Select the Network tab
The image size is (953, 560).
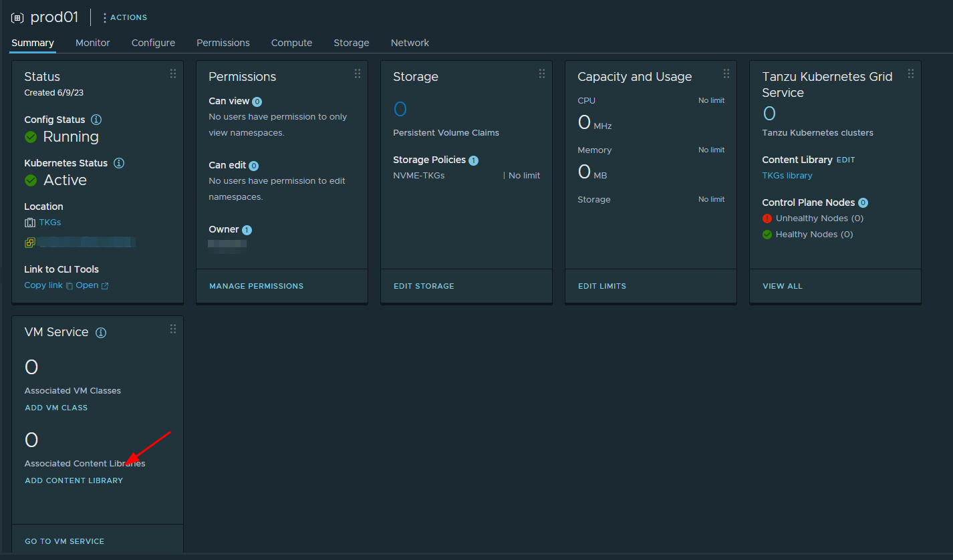[410, 43]
